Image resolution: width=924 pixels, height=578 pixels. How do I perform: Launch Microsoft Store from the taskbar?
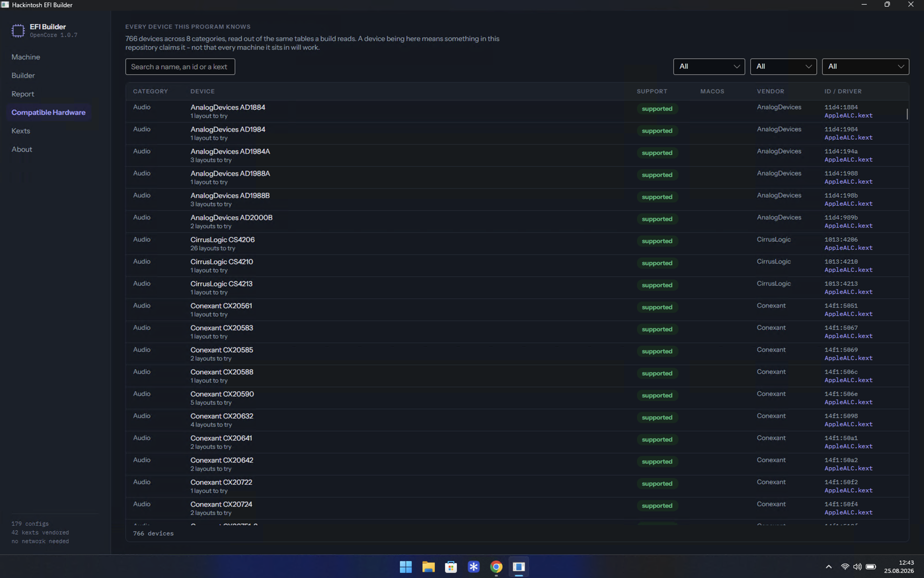[x=451, y=567]
